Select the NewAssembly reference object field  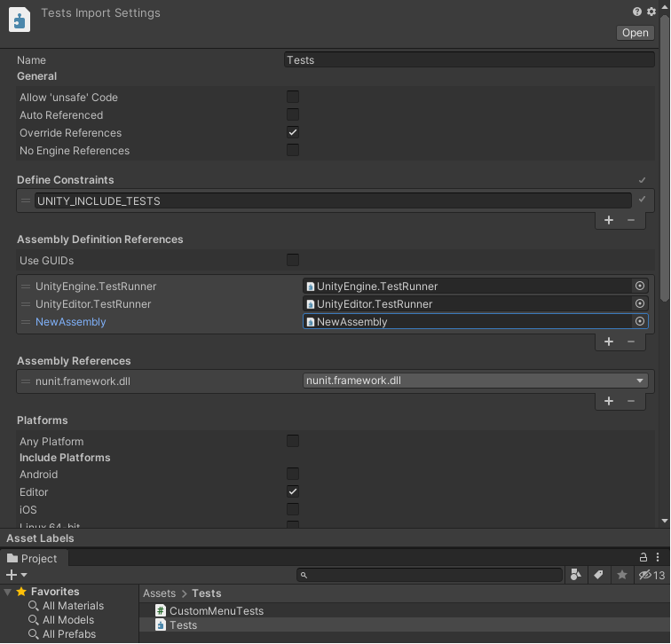click(467, 322)
